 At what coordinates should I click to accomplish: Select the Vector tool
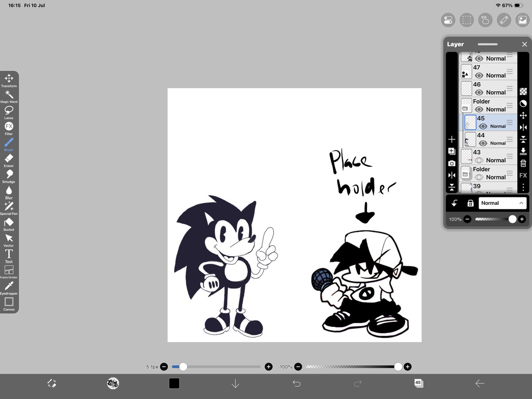[x=9, y=240]
